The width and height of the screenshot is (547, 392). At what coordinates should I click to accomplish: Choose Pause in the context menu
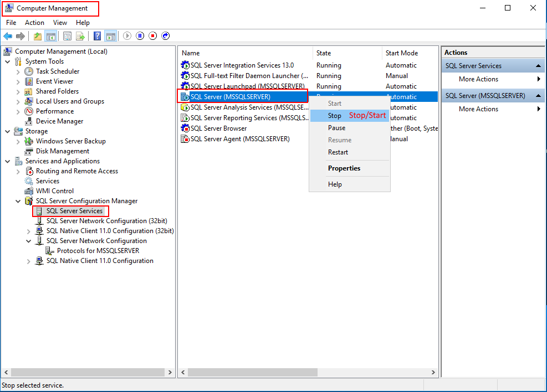350,128
